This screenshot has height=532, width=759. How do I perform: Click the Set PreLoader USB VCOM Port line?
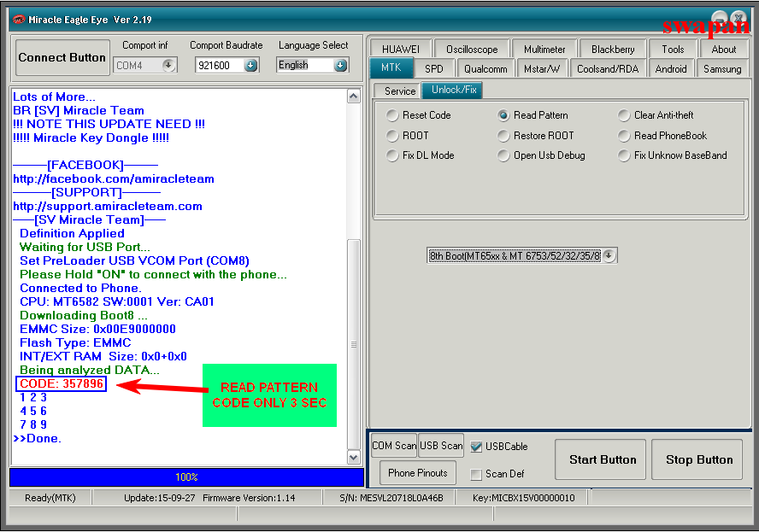tap(134, 260)
